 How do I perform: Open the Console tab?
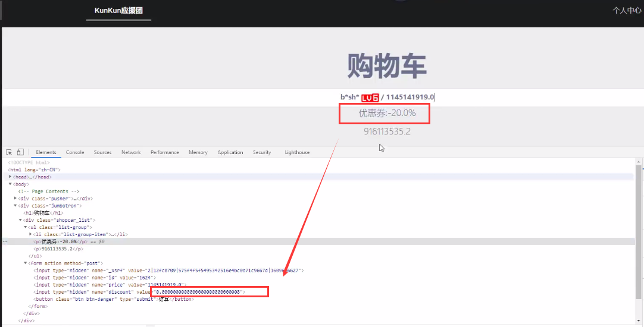coord(75,152)
